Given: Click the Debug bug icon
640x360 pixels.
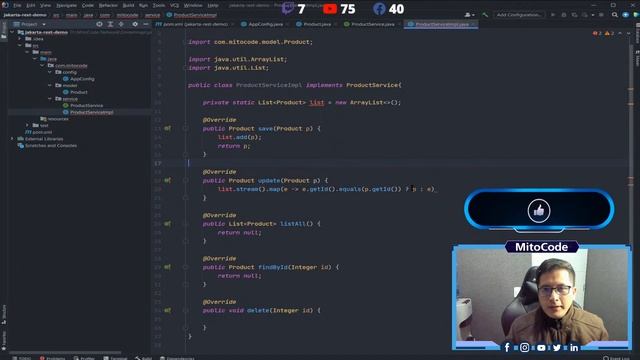Looking at the screenshot, I should 564,15.
